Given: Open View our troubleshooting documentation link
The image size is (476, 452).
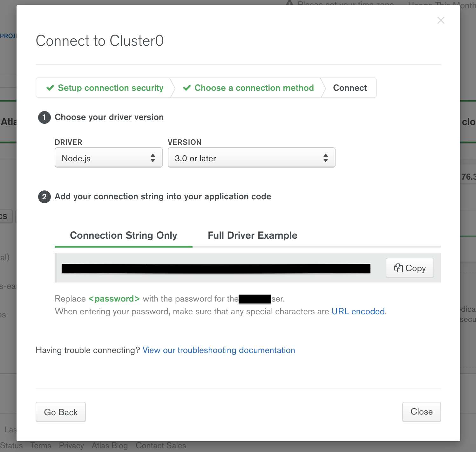Looking at the screenshot, I should point(219,350).
